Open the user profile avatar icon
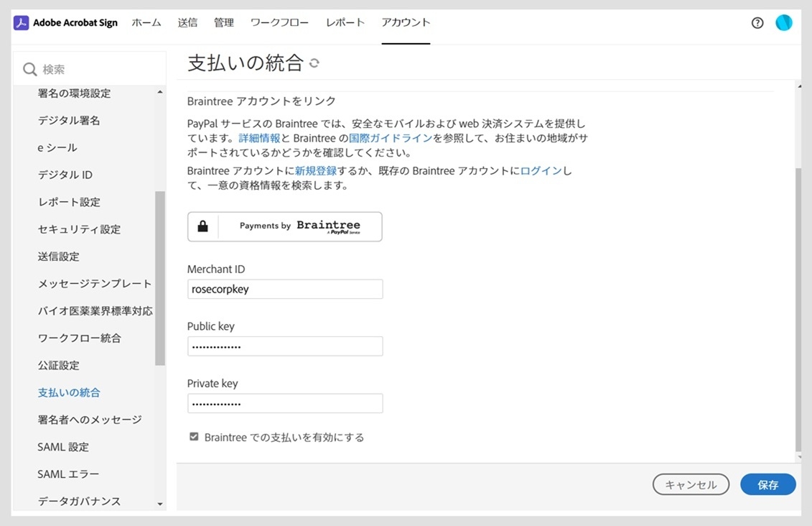The width and height of the screenshot is (812, 526). pyautogui.click(x=783, y=22)
